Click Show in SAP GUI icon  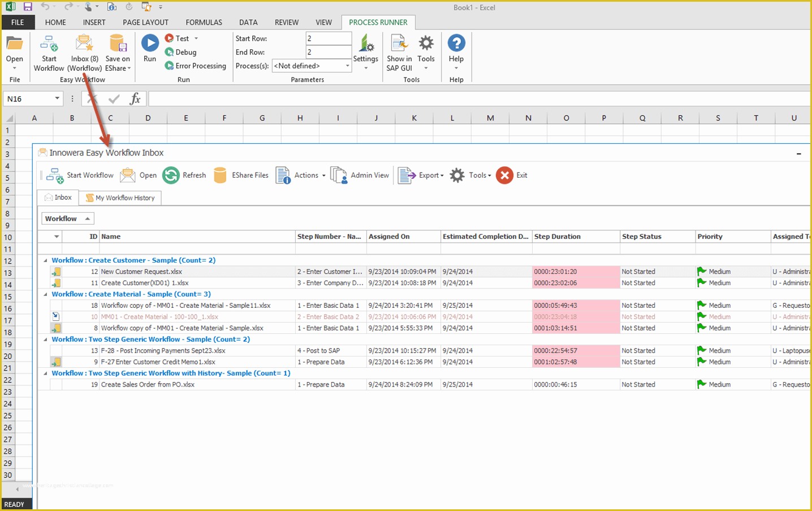[399, 43]
